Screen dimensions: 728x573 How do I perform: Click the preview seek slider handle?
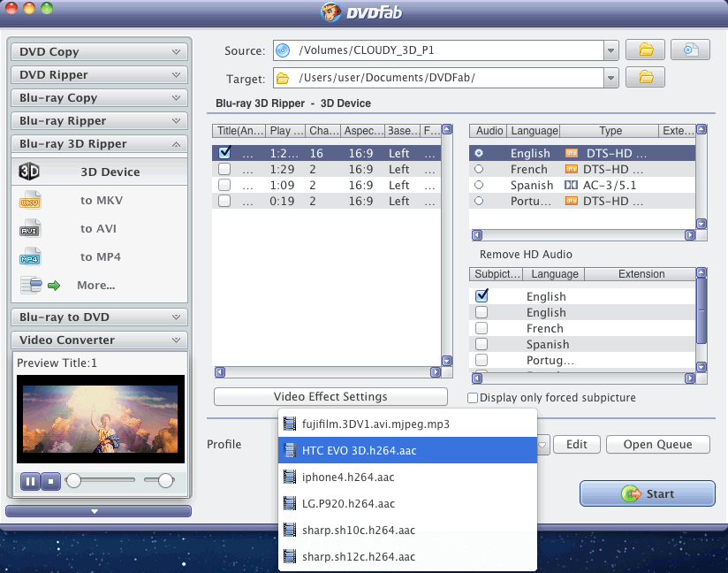tap(73, 480)
